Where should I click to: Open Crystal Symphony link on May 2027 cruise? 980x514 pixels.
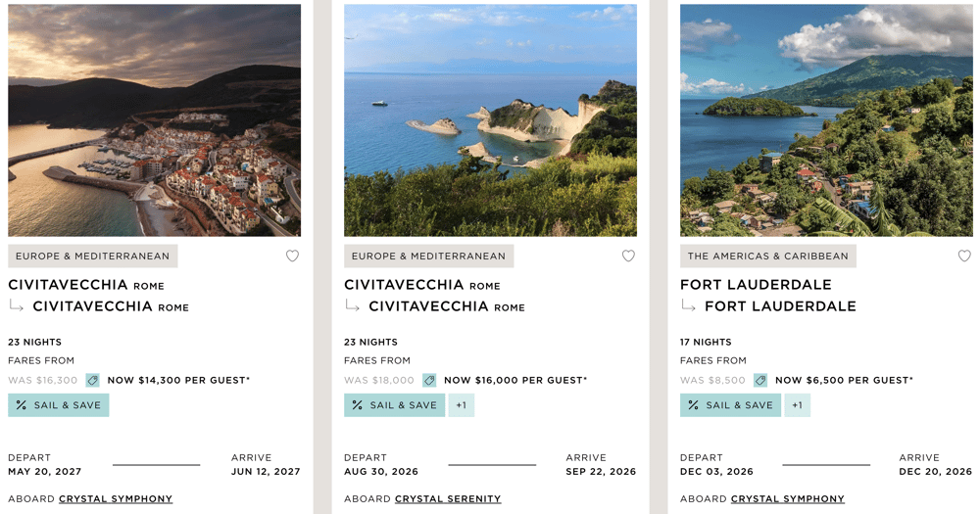click(116, 499)
